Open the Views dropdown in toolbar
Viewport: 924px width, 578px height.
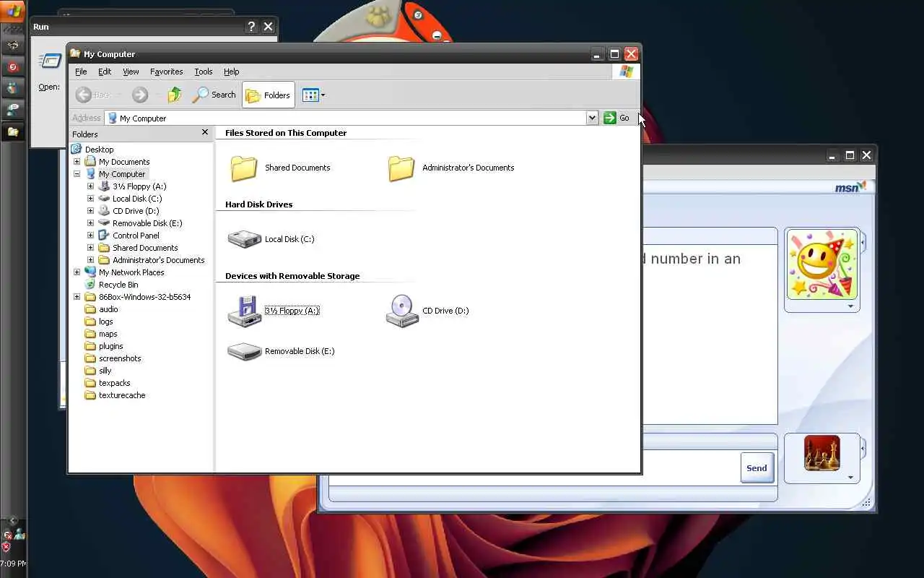tap(313, 95)
